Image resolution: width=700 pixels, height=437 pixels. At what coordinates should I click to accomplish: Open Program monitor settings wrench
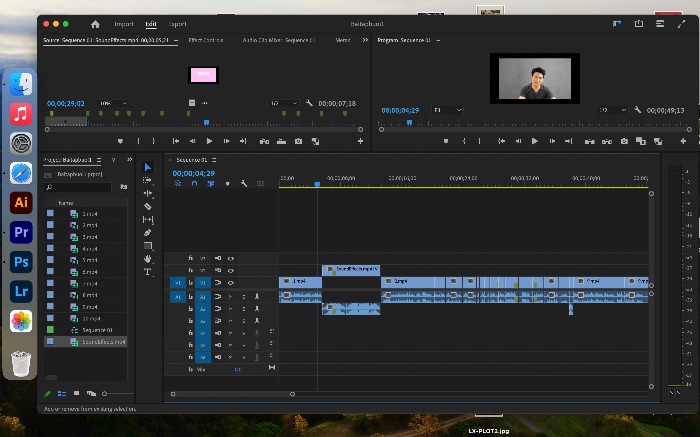(x=638, y=110)
